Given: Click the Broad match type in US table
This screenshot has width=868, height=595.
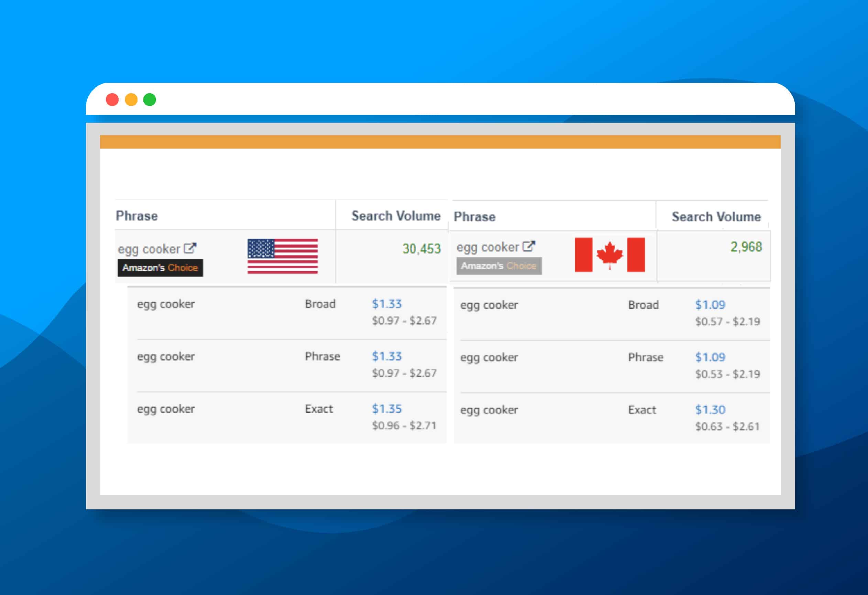Looking at the screenshot, I should (x=320, y=304).
